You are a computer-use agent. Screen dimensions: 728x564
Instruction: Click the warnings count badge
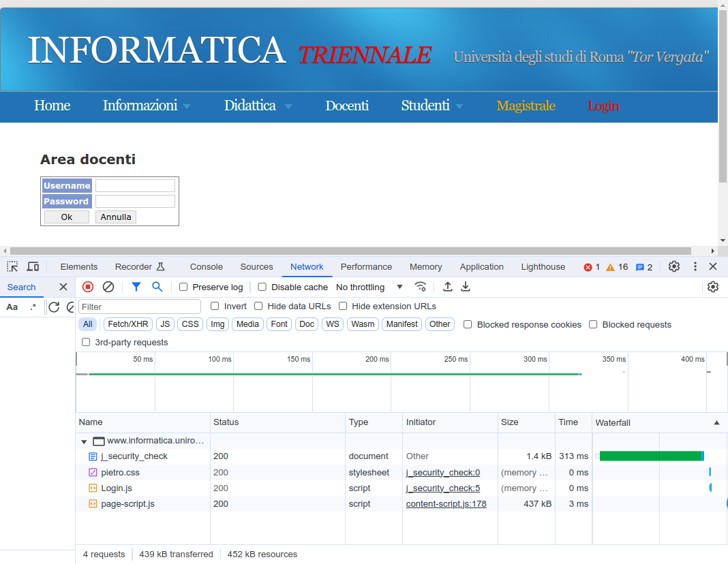617,267
